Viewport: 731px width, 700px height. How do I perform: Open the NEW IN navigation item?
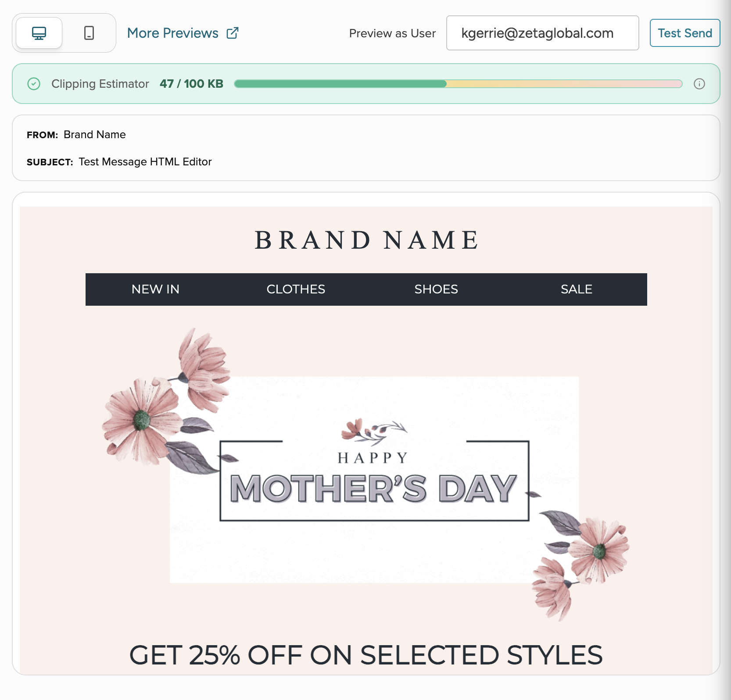pyautogui.click(x=155, y=289)
